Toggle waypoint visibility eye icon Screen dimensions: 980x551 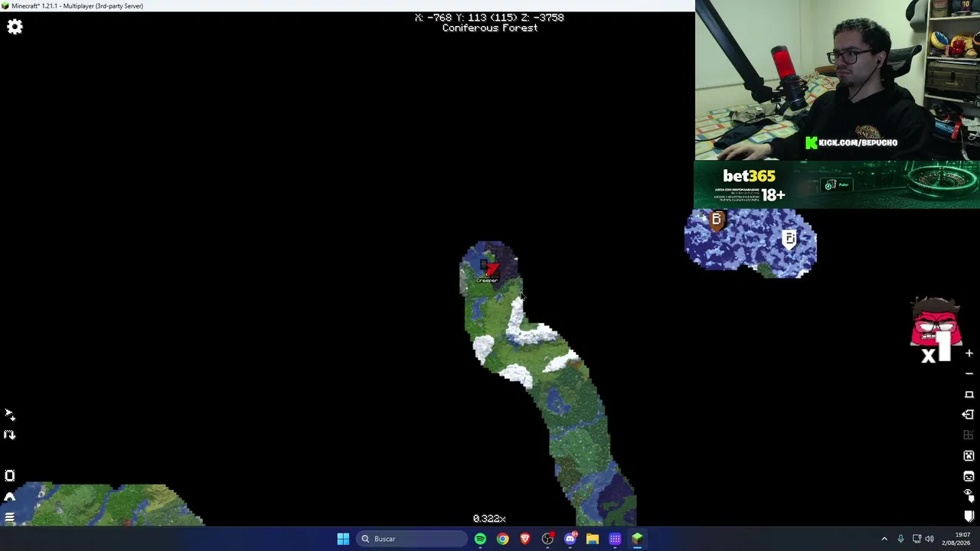(969, 496)
